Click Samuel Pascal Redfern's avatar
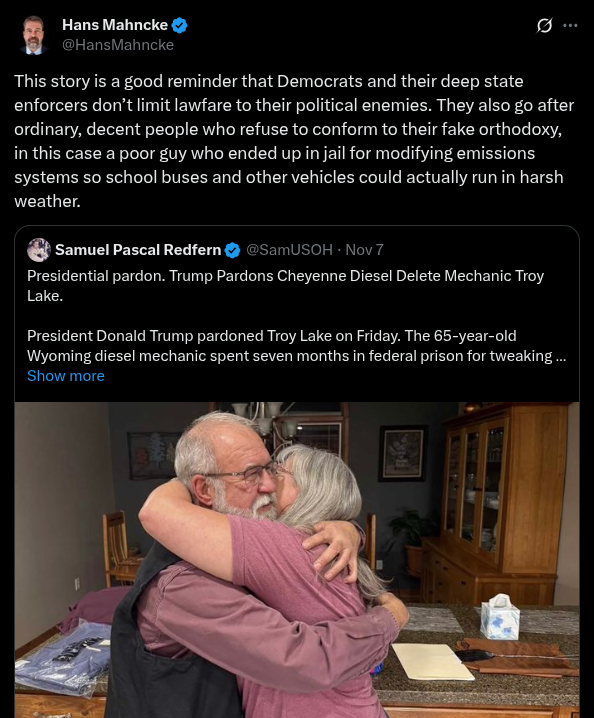Viewport: 594px width, 718px height. coord(39,250)
